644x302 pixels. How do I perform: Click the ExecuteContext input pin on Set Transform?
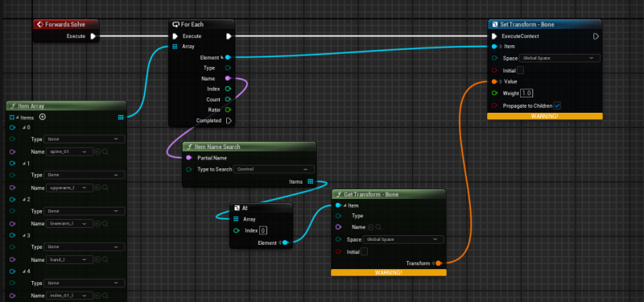[494, 36]
